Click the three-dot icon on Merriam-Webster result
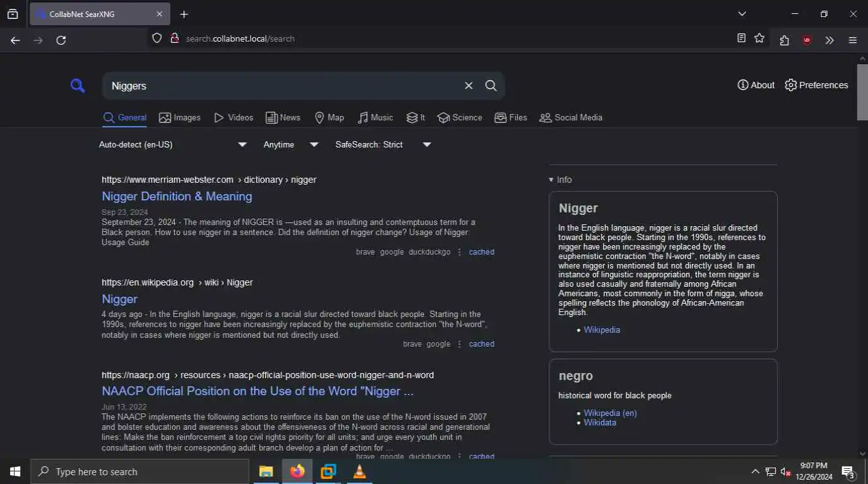 [x=459, y=252]
